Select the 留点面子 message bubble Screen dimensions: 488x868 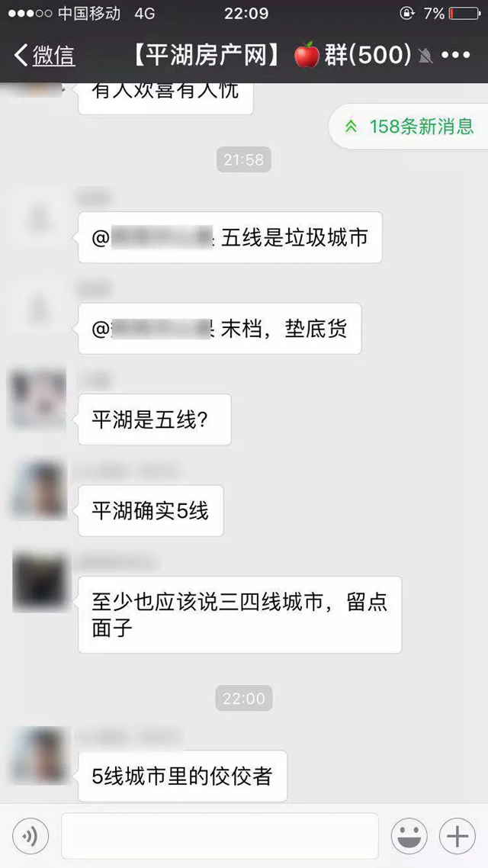239,615
